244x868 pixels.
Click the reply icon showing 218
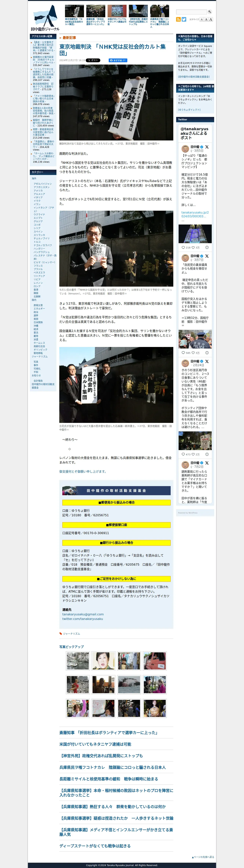(183, 248)
